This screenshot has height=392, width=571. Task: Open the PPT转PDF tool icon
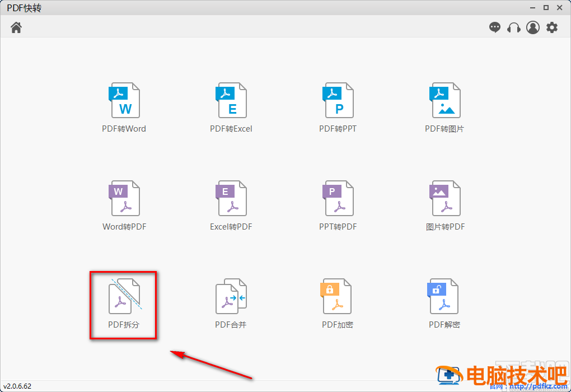pos(338,198)
